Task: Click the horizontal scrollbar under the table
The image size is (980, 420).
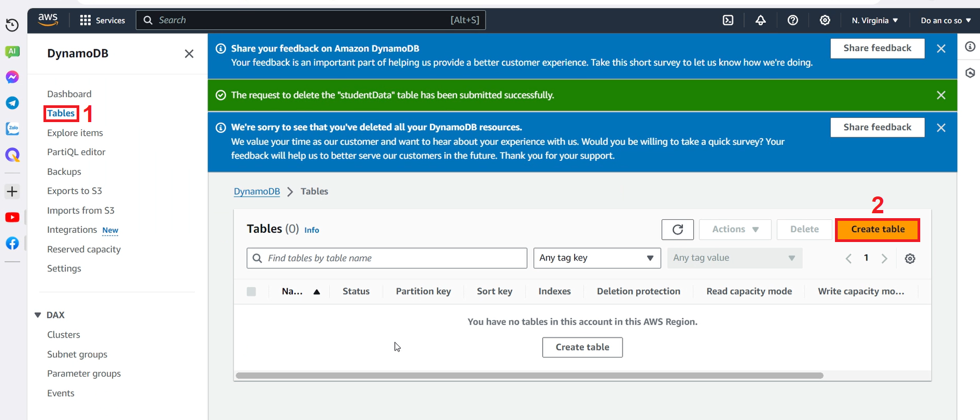Action: click(529, 376)
